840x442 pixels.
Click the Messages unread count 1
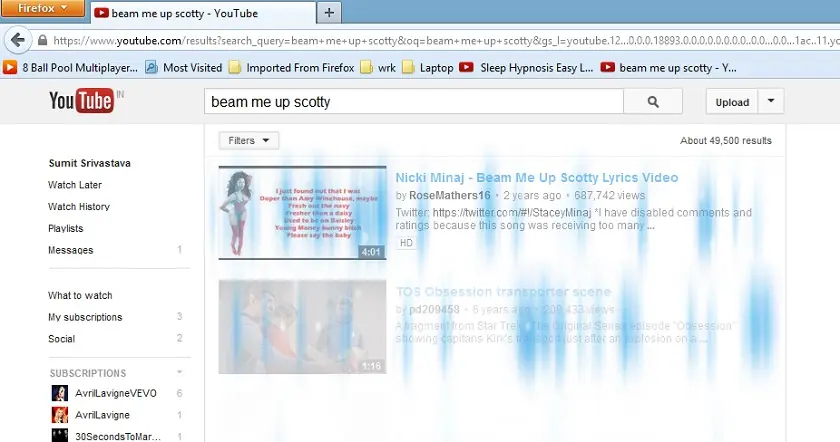click(179, 250)
